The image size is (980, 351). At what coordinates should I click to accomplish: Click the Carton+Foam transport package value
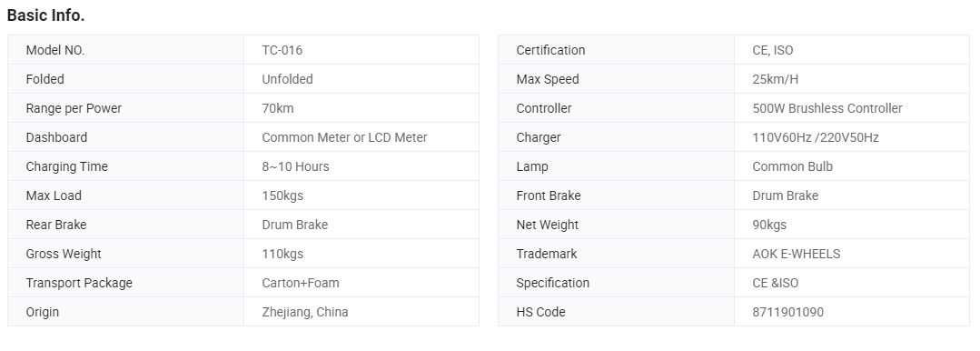(x=301, y=283)
